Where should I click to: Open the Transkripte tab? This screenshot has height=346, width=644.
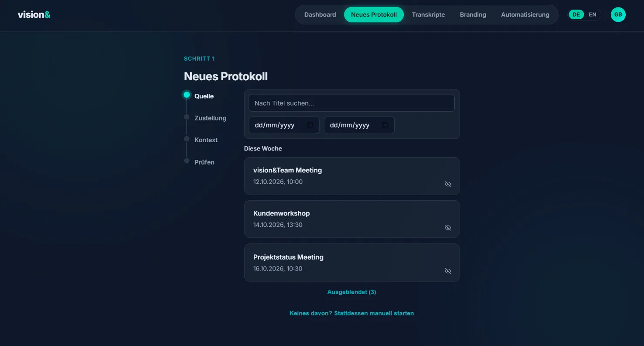[428, 14]
